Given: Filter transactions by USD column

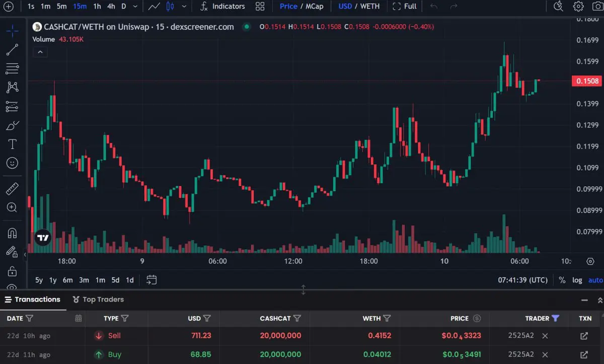Looking at the screenshot, I should click(x=207, y=318).
